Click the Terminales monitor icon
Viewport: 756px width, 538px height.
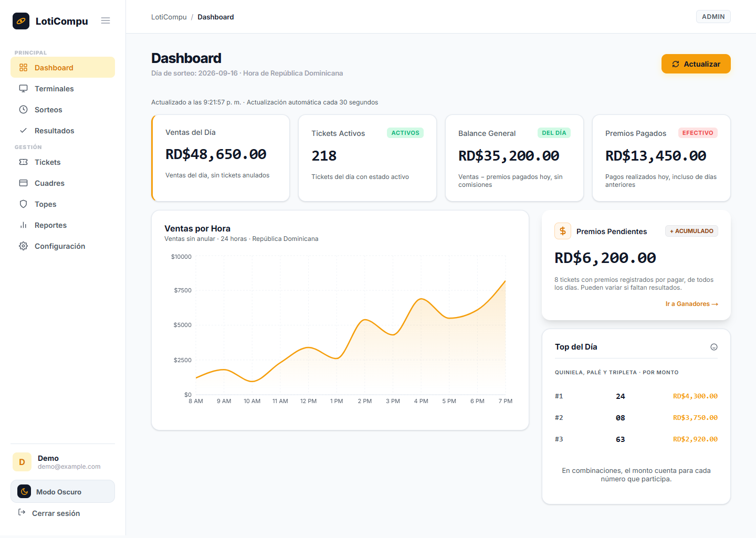pos(23,89)
